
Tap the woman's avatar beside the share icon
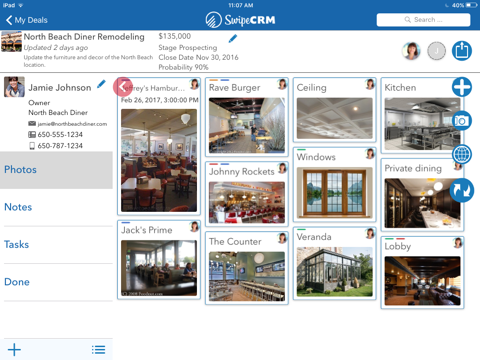click(x=411, y=51)
